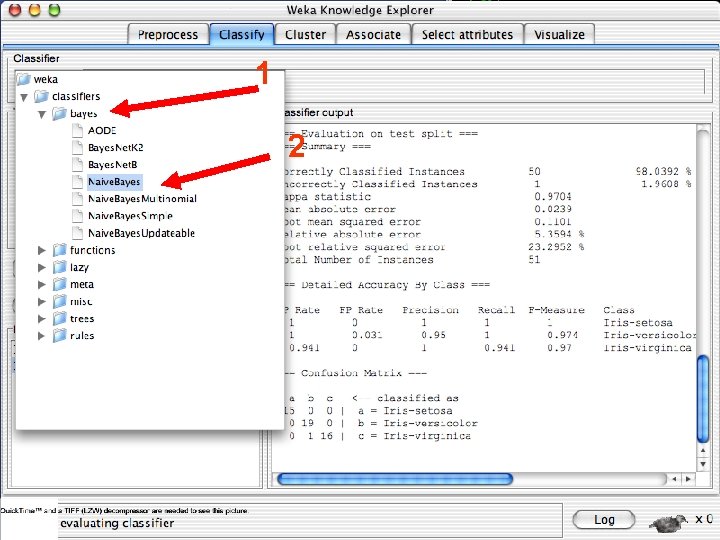Click the misc folder icon
Image resolution: width=720 pixels, height=540 pixels.
[59, 302]
